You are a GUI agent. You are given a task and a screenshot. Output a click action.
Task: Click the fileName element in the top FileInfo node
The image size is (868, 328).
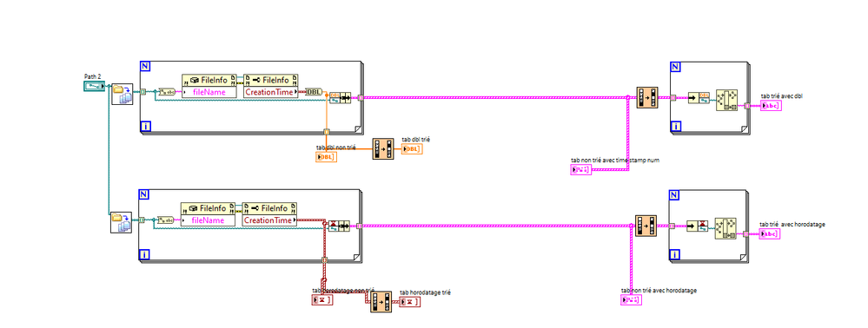pos(209,92)
